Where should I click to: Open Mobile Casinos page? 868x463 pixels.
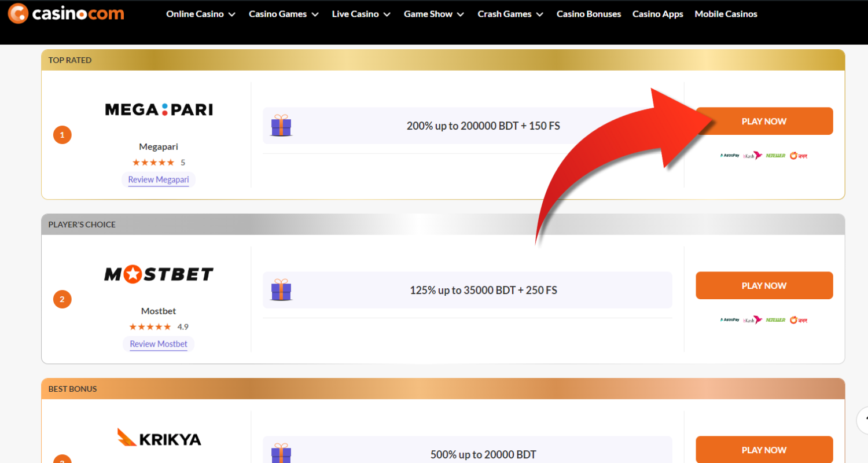[726, 14]
